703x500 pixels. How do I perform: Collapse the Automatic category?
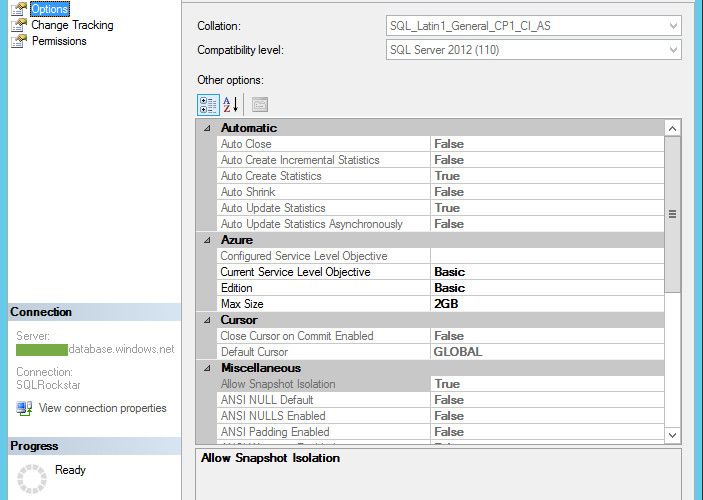207,128
